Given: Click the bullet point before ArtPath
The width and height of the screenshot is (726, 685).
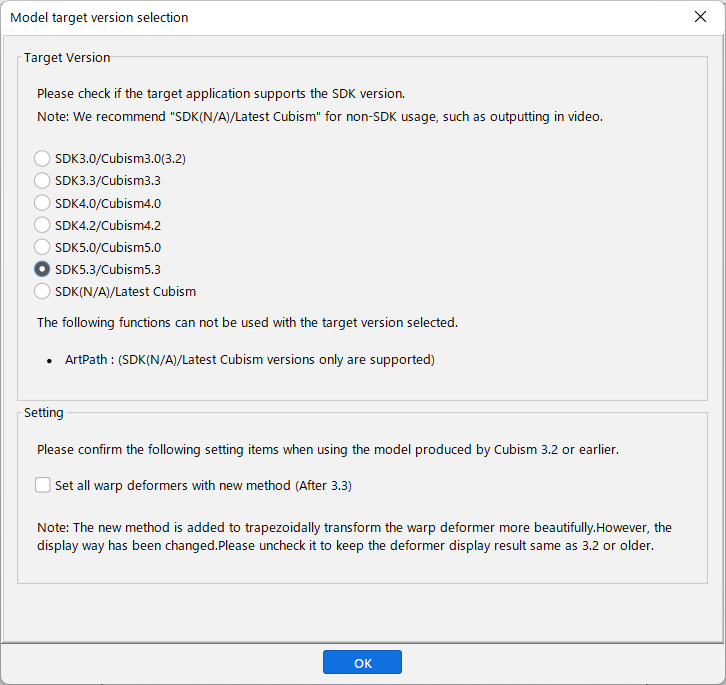Looking at the screenshot, I should pyautogui.click(x=50, y=360).
